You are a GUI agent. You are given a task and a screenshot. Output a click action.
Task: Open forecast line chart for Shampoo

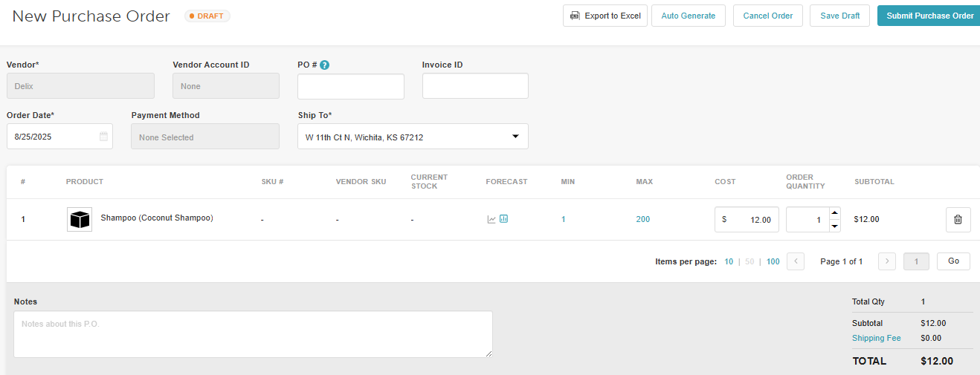[x=491, y=219]
